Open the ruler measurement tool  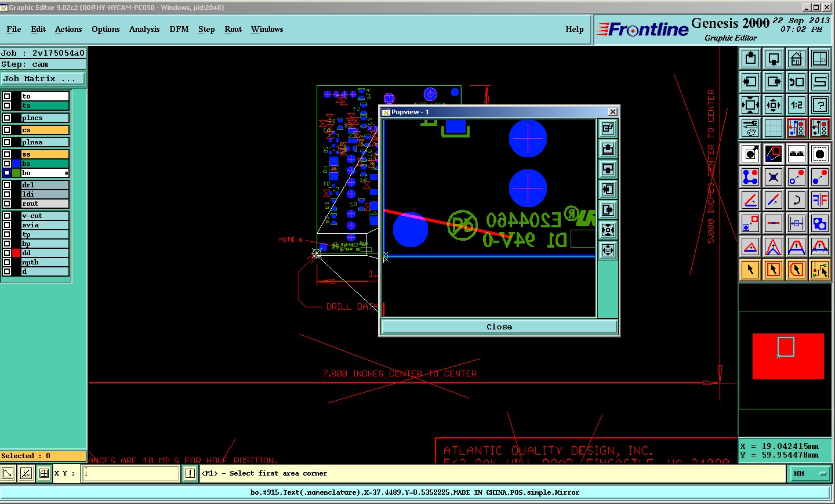click(x=797, y=154)
